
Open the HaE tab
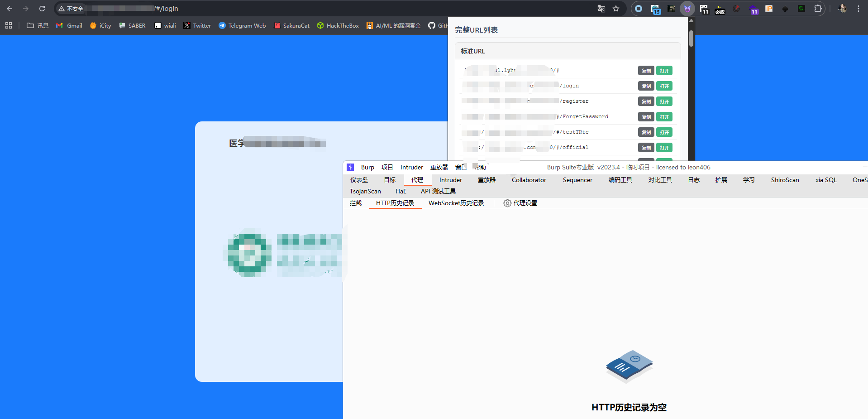coord(401,191)
